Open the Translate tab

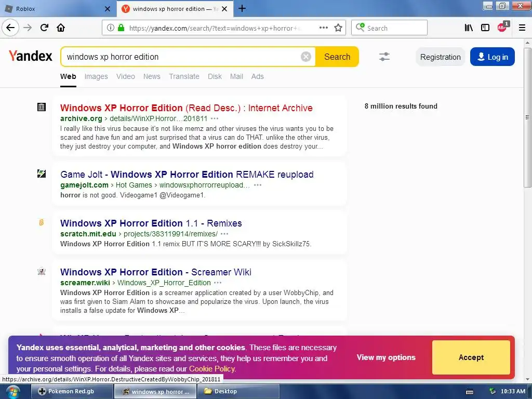click(x=184, y=76)
